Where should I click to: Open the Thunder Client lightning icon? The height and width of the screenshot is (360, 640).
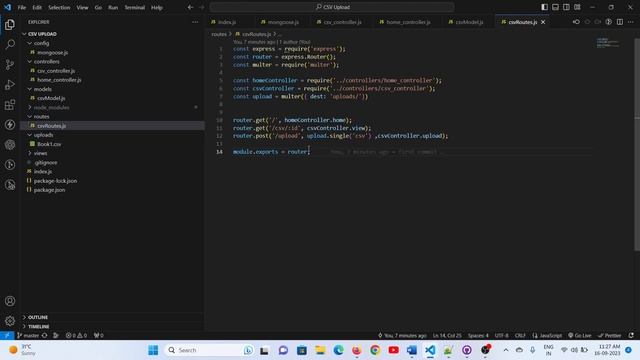pyautogui.click(x=10, y=124)
